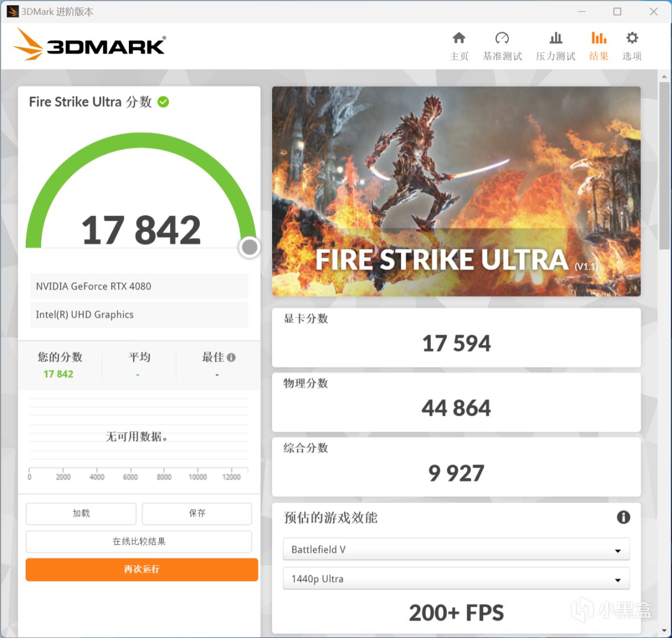672x638 pixels.
Task: Click the 44 864 physics score
Action: 456,408
